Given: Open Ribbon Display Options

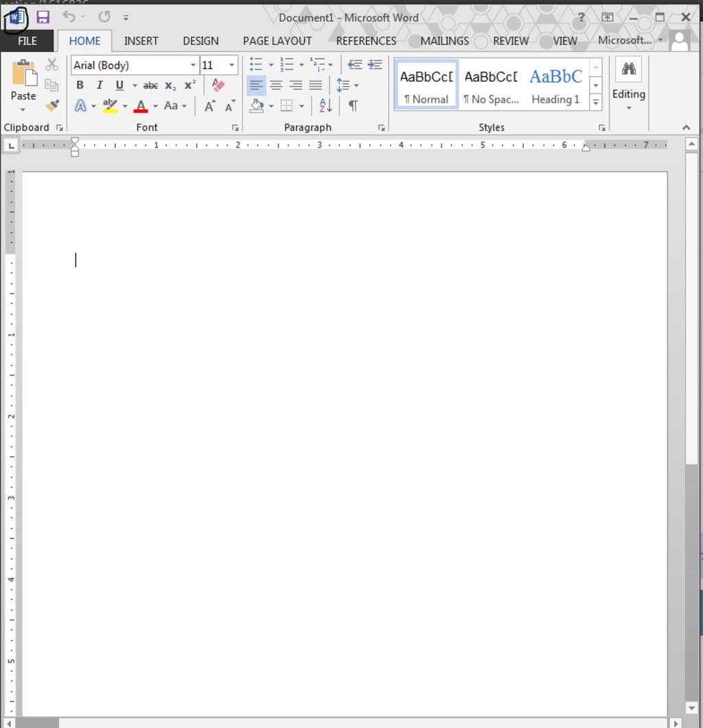Looking at the screenshot, I should pyautogui.click(x=608, y=17).
